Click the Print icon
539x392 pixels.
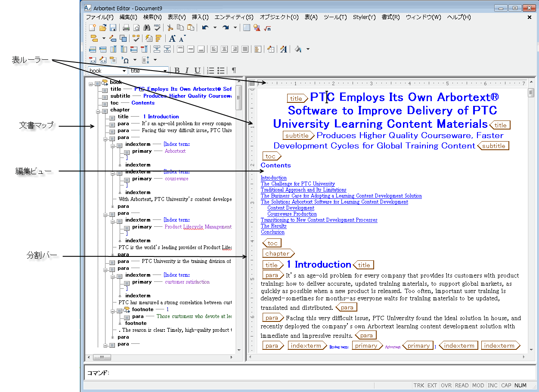click(x=126, y=28)
